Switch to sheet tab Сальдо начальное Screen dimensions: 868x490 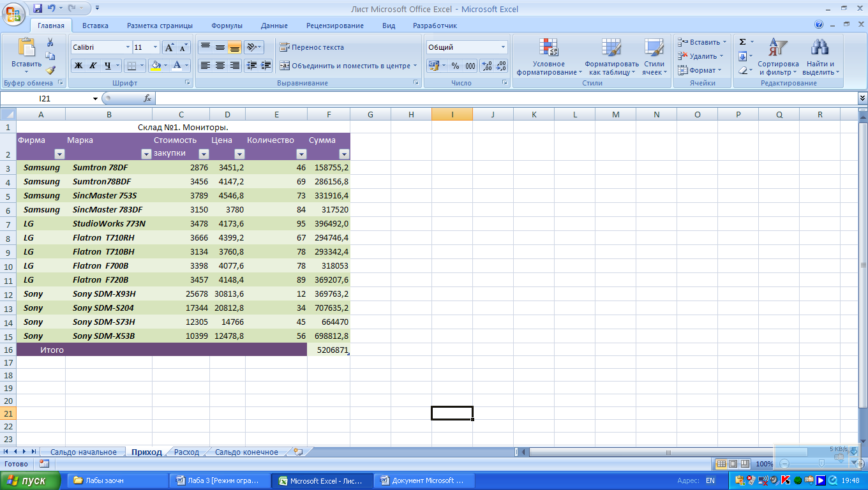[83, 452]
